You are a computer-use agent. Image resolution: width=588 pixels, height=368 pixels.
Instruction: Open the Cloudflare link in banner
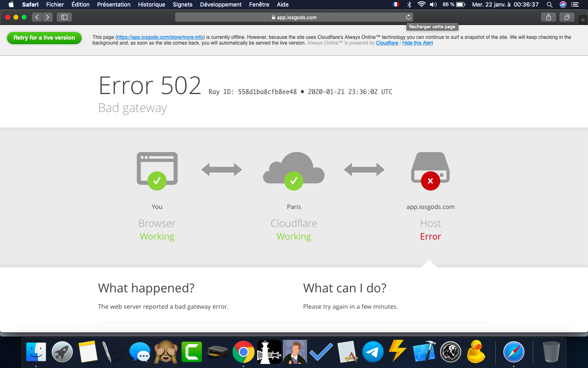[387, 43]
